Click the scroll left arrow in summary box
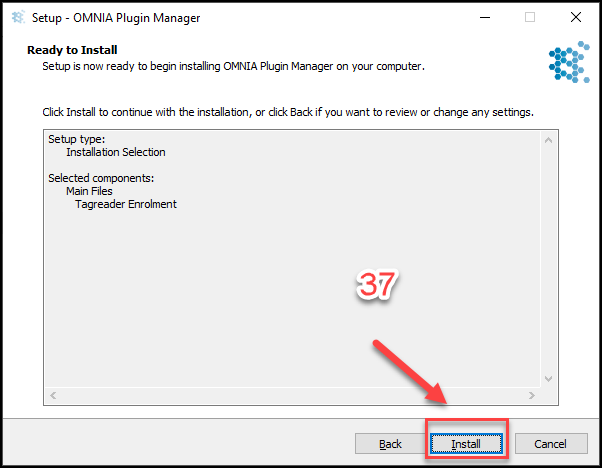Screen dimensions: 602x468 point(53,395)
